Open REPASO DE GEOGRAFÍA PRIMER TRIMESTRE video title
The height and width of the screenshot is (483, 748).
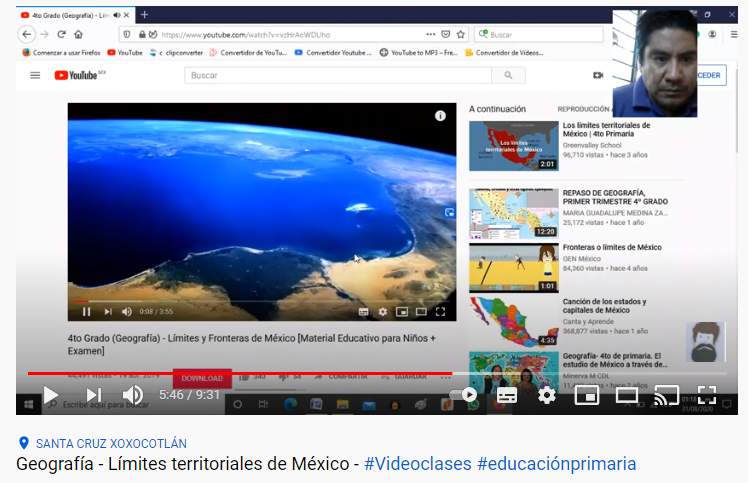615,197
